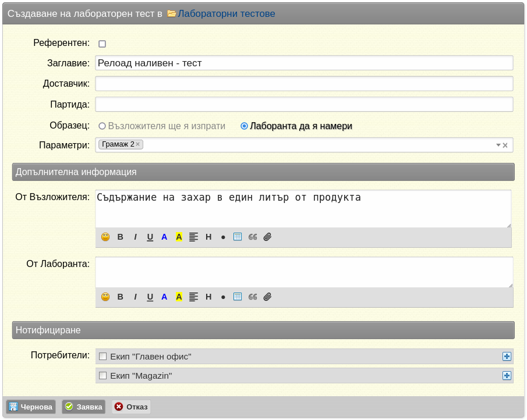Apply bold in От Възложителя editor
527x420 pixels.
tap(121, 237)
